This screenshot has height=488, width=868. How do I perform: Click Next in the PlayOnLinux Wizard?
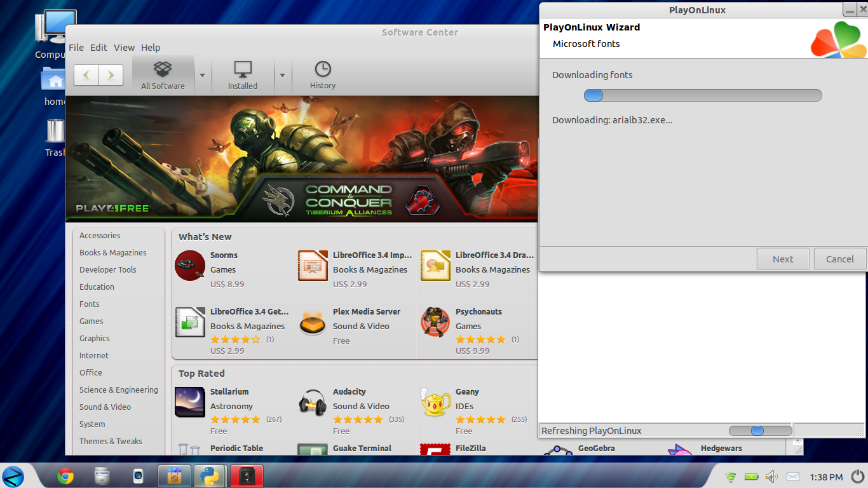tap(783, 259)
